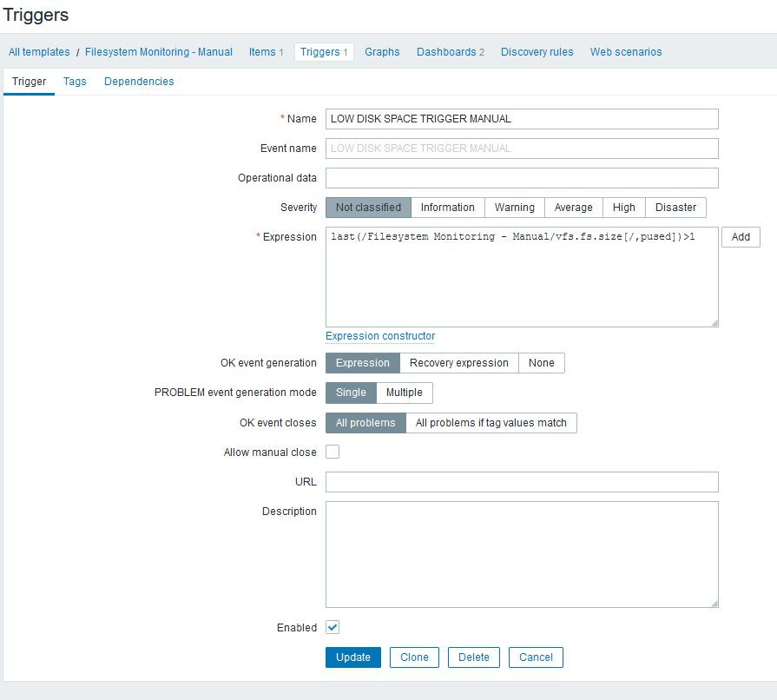Open Discovery rules in template navigation
The width and height of the screenshot is (777, 700).
tap(537, 52)
